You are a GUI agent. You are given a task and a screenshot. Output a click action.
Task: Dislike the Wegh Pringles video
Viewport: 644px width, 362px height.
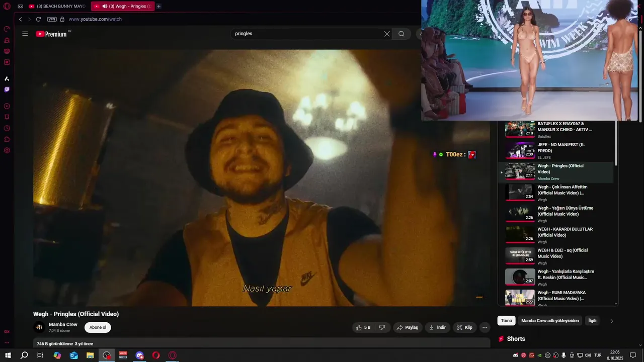(x=382, y=327)
